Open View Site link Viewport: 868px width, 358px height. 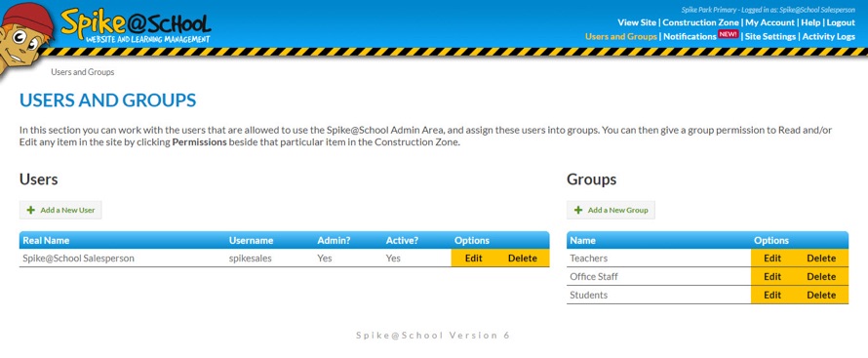tap(637, 22)
